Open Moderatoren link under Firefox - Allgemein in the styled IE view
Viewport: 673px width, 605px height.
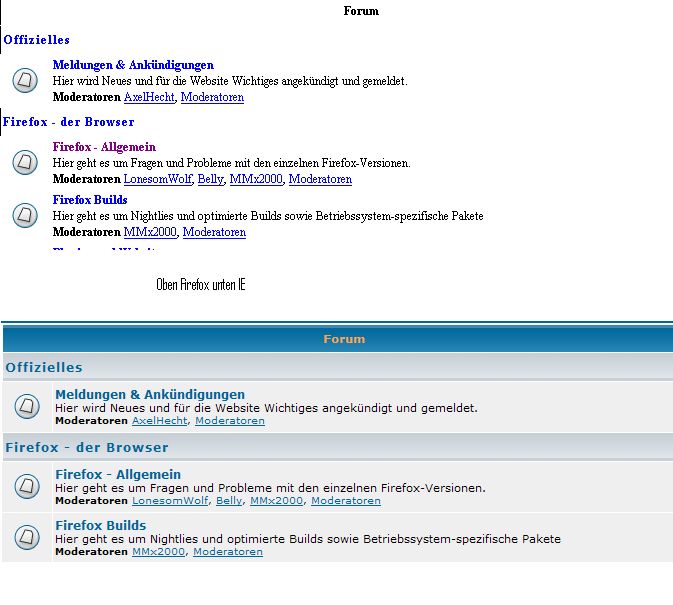click(346, 501)
